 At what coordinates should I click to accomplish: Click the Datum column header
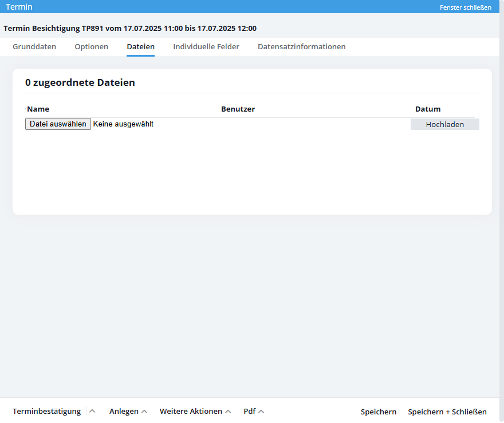(x=428, y=109)
